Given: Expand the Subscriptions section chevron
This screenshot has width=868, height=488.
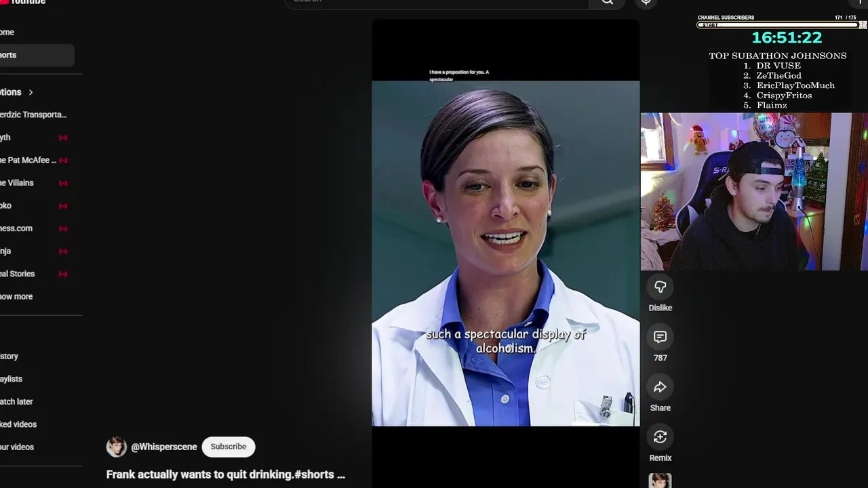Looking at the screenshot, I should [x=31, y=92].
